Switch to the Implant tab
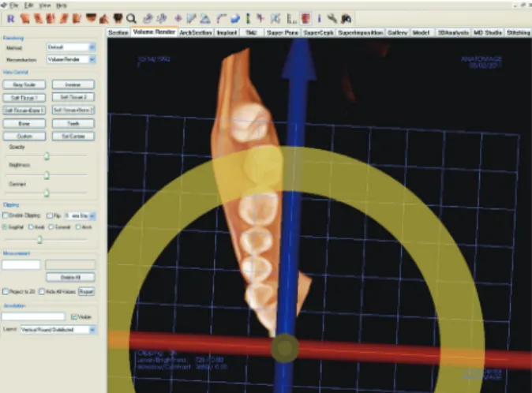The image size is (532, 393). [x=227, y=32]
